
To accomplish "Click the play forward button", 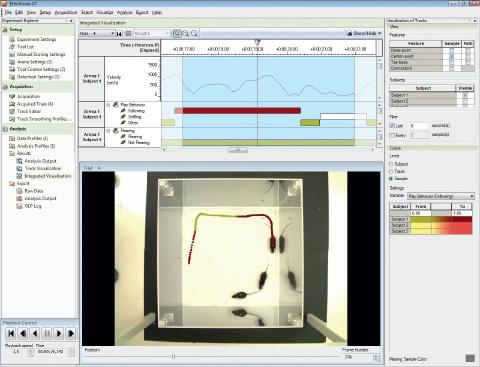I will [59, 333].
